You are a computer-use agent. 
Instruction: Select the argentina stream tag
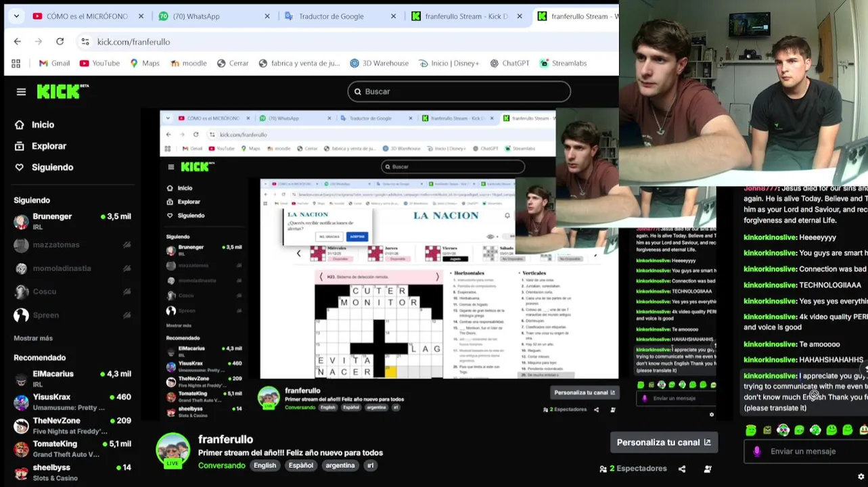[340, 465]
